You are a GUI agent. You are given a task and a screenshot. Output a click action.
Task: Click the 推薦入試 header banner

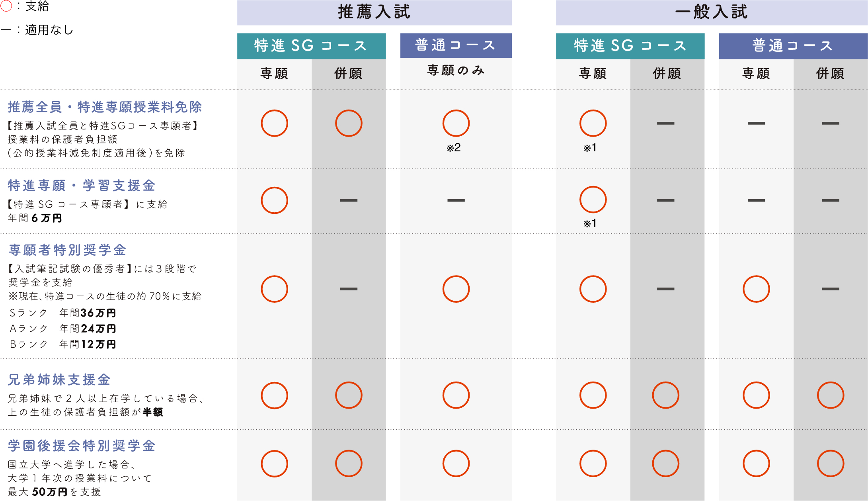pyautogui.click(x=374, y=12)
